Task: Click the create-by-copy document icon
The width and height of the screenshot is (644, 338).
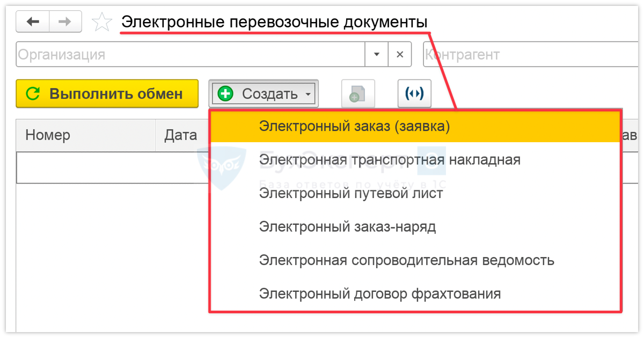Action: 358,94
